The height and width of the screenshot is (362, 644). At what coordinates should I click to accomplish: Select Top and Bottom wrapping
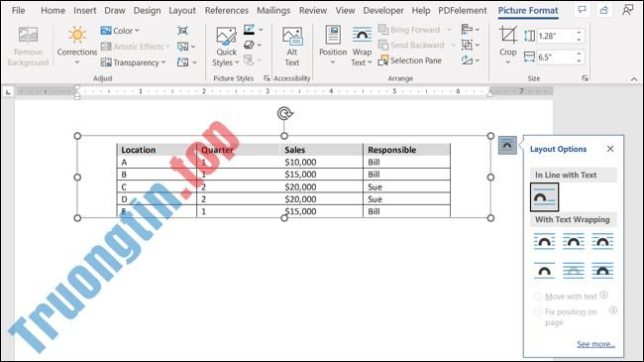(x=544, y=271)
